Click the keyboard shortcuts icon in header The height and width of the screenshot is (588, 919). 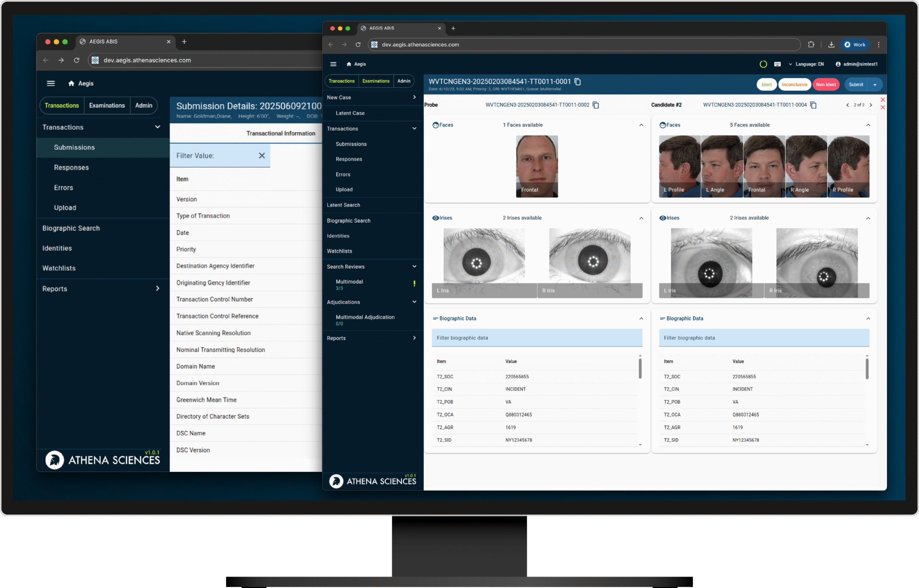click(777, 64)
